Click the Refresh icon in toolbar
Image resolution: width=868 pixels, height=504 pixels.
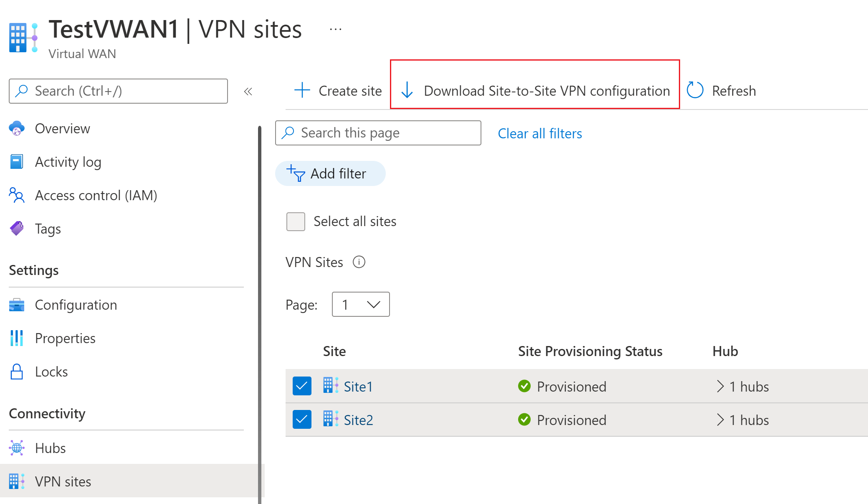point(695,90)
